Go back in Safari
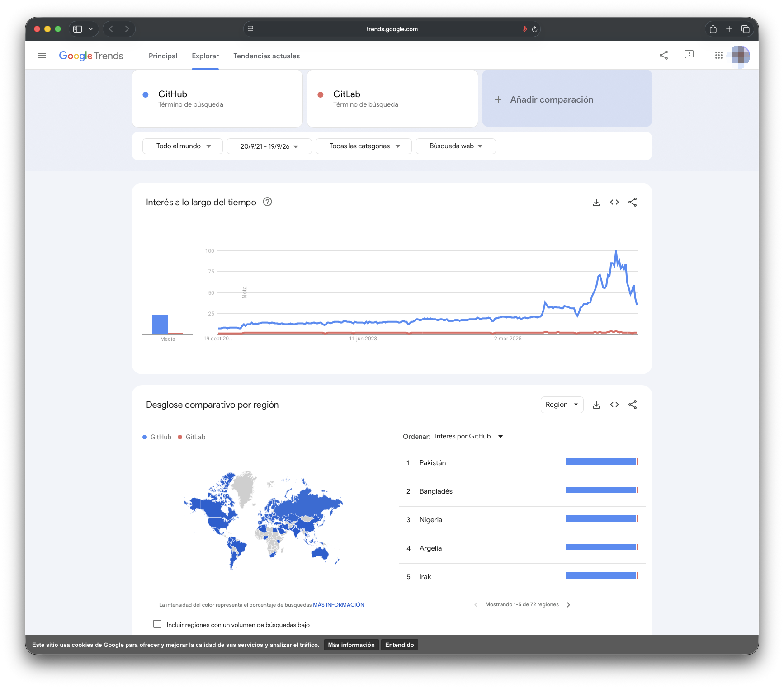This screenshot has width=784, height=688. (111, 29)
